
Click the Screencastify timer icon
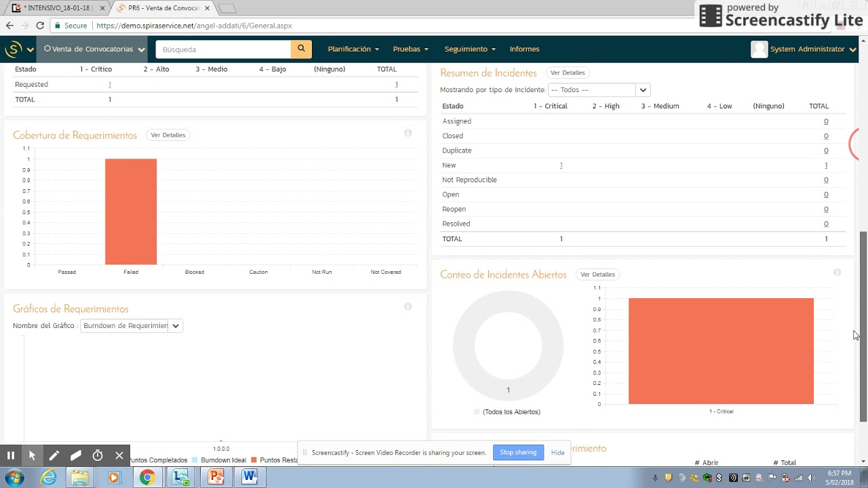97,455
